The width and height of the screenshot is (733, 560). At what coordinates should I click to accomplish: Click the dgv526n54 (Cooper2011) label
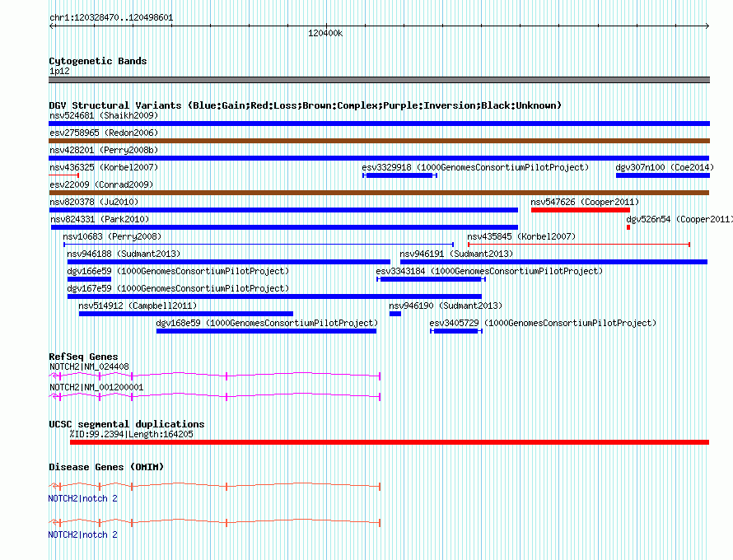pos(679,219)
